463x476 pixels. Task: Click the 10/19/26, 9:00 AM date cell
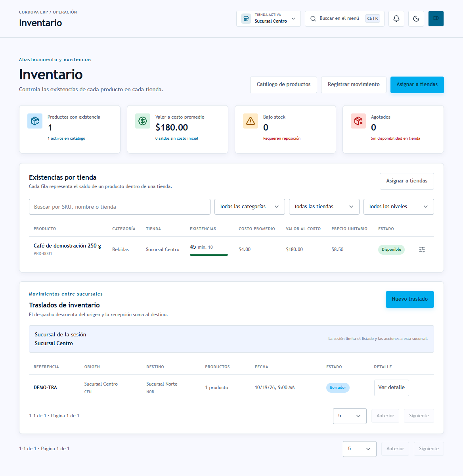coord(275,388)
